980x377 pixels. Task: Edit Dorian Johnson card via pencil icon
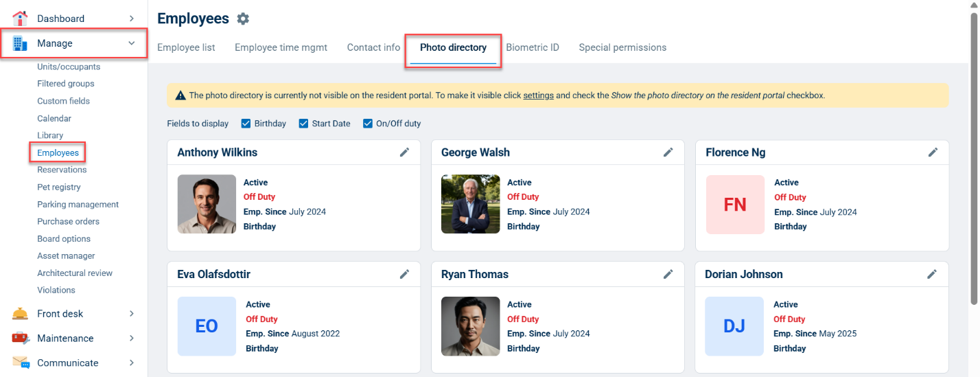(932, 274)
